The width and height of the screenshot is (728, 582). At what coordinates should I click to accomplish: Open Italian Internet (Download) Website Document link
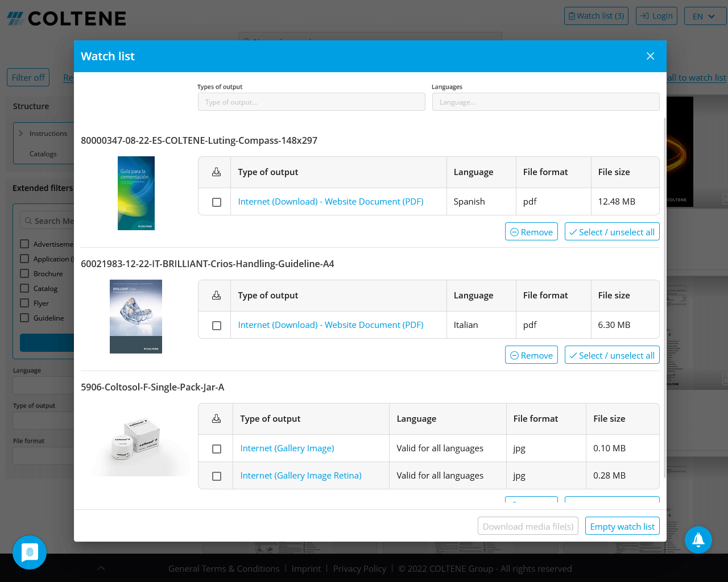click(x=330, y=325)
